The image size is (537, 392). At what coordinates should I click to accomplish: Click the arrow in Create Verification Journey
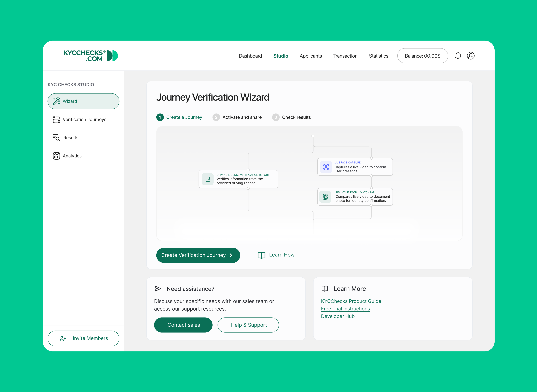point(231,255)
